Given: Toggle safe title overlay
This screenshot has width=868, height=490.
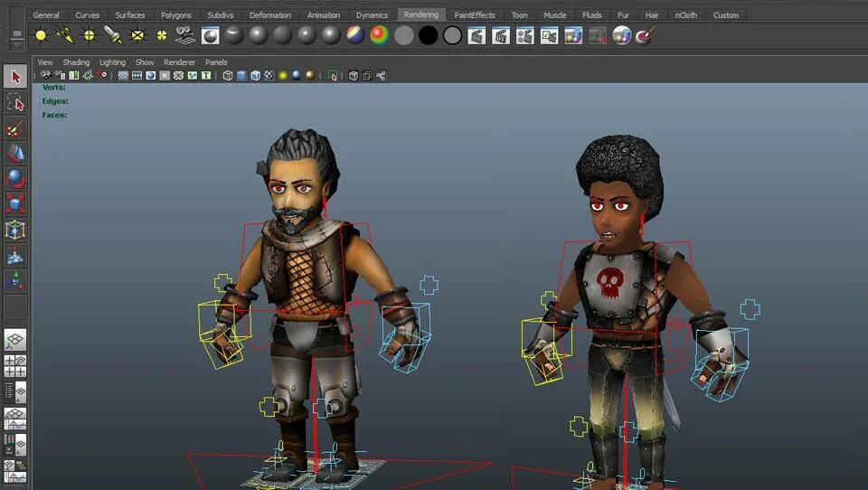Looking at the screenshot, I should point(206,76).
